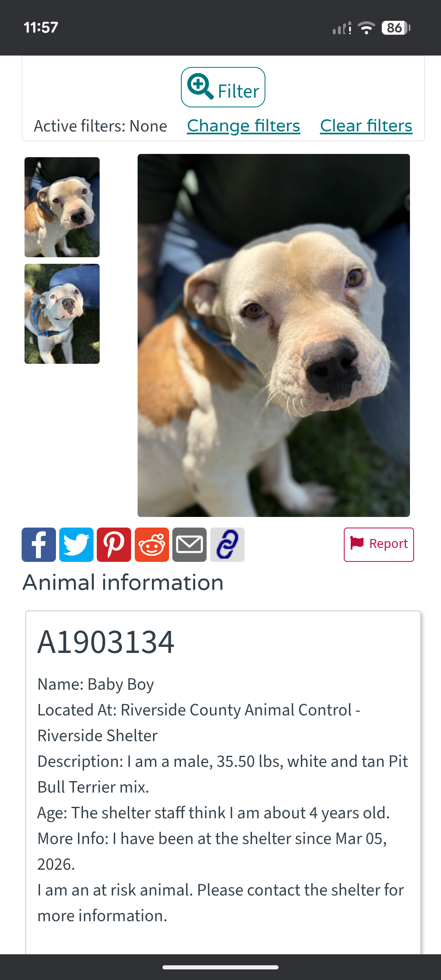The width and height of the screenshot is (441, 980).
Task: Share this animal on Facebook
Action: (x=39, y=545)
